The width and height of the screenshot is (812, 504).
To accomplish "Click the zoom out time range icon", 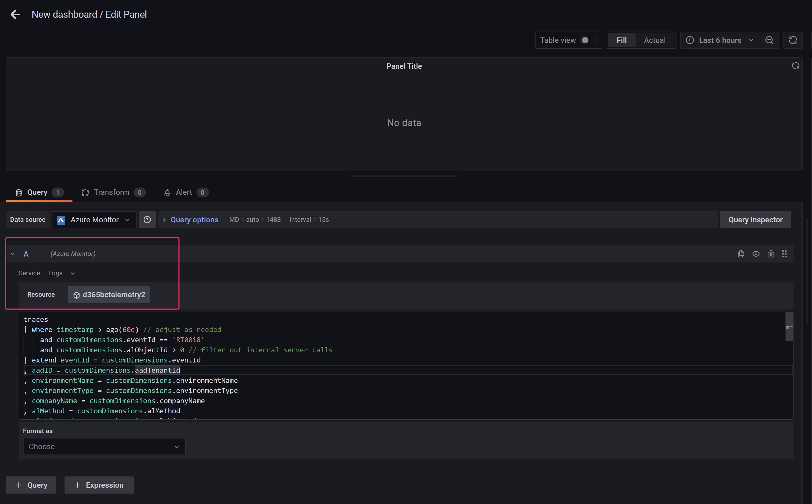I will (769, 40).
